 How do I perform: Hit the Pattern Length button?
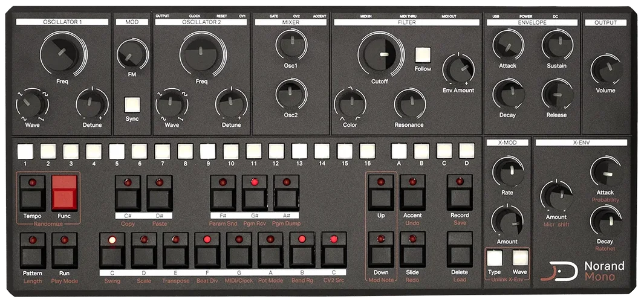(33, 251)
